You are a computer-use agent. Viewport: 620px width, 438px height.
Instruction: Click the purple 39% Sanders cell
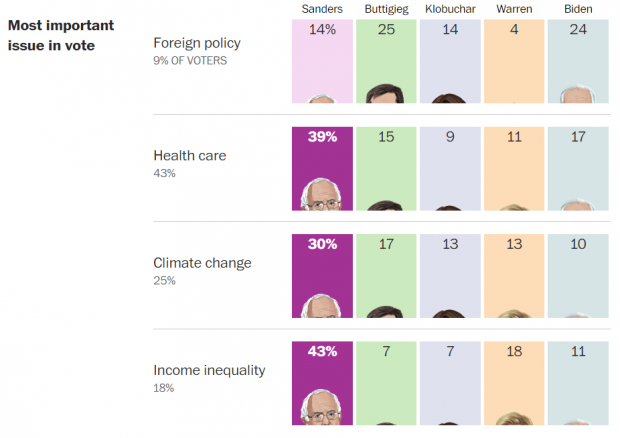pyautogui.click(x=322, y=169)
